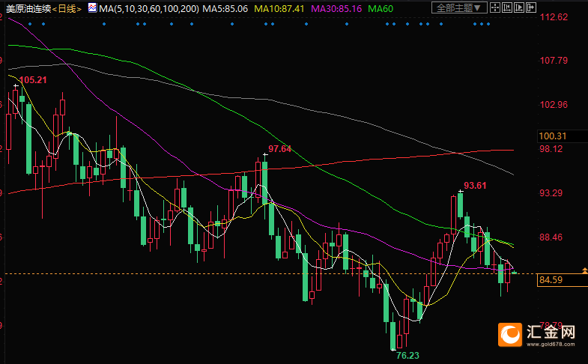This screenshot has width=588, height=364.
Task: Open the <日线> period selector
Action: (x=67, y=9)
